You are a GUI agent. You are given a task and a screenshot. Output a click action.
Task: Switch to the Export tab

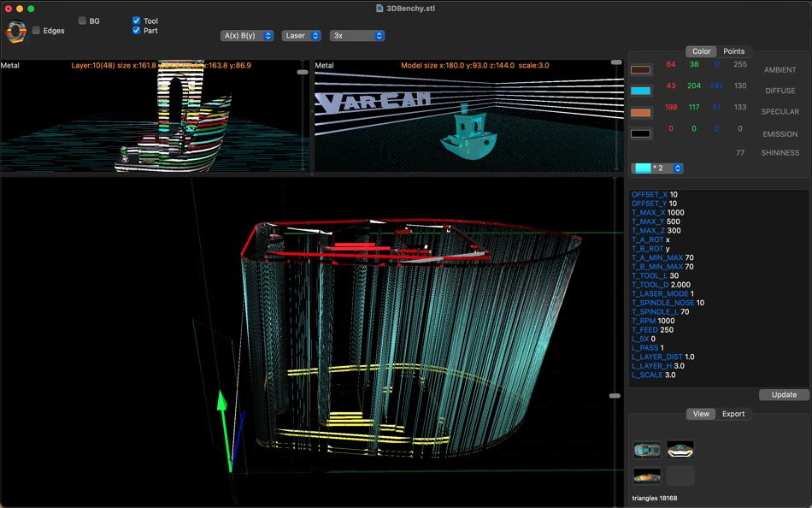[733, 414]
